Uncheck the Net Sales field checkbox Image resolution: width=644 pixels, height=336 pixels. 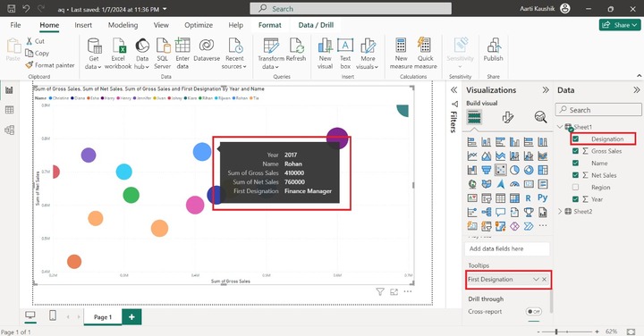pos(575,175)
